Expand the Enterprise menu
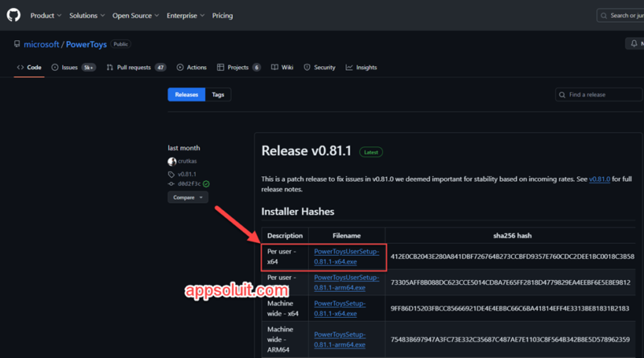644x358 pixels. click(185, 15)
